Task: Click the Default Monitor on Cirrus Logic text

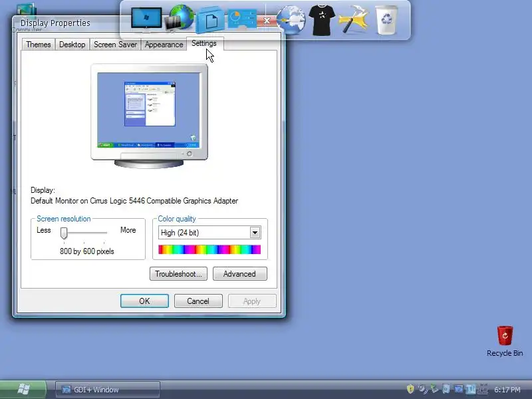Action: (134, 201)
